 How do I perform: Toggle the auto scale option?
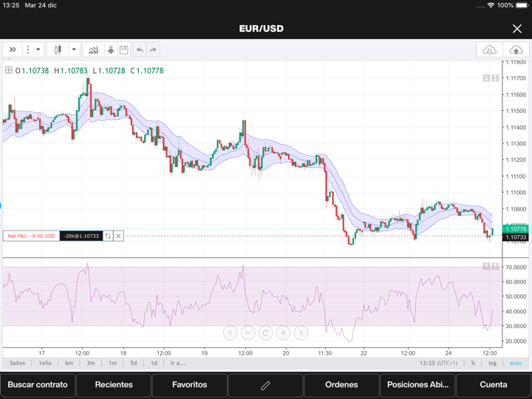515,363
